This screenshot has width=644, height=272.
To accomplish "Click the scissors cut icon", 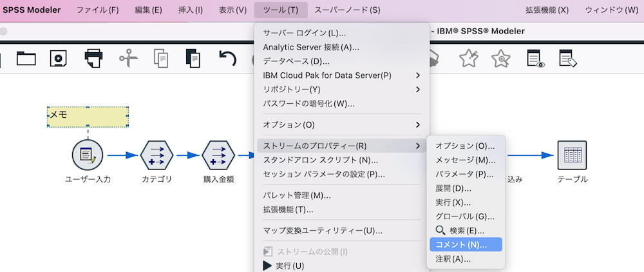I will [x=129, y=59].
